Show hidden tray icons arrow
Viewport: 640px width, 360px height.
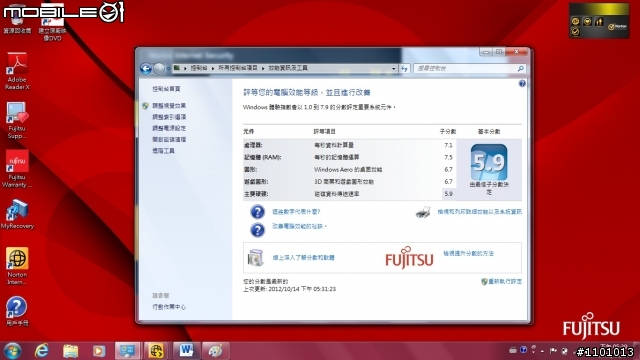(x=542, y=351)
